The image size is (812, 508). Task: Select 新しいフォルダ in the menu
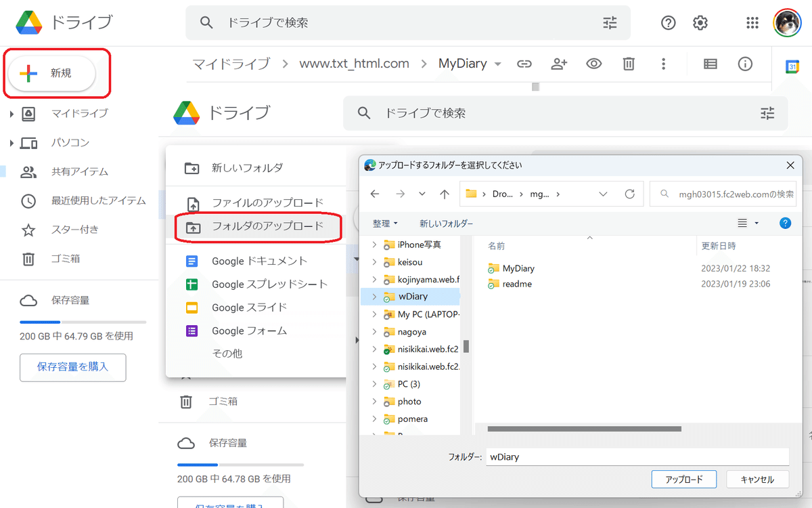pos(257,168)
